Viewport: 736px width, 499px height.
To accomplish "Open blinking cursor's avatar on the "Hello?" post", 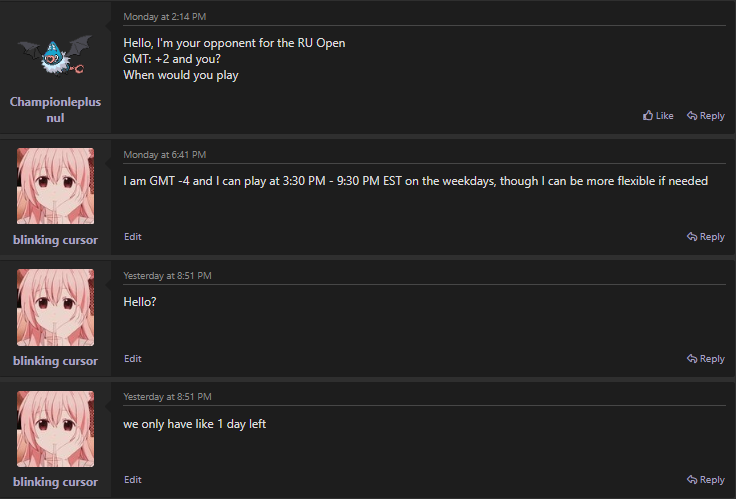I will [x=55, y=307].
